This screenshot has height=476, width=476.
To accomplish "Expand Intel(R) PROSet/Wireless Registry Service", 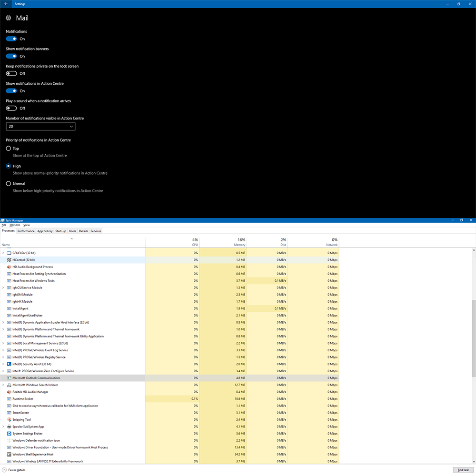I will coord(3,357).
